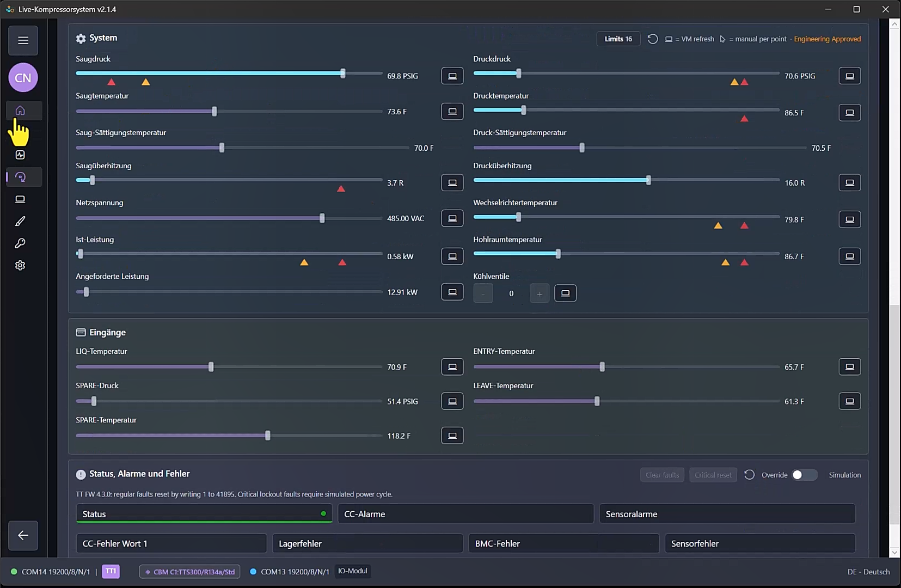Click VM refresh for Netzspannung
Viewport: 901px width, 588px height.
(452, 218)
